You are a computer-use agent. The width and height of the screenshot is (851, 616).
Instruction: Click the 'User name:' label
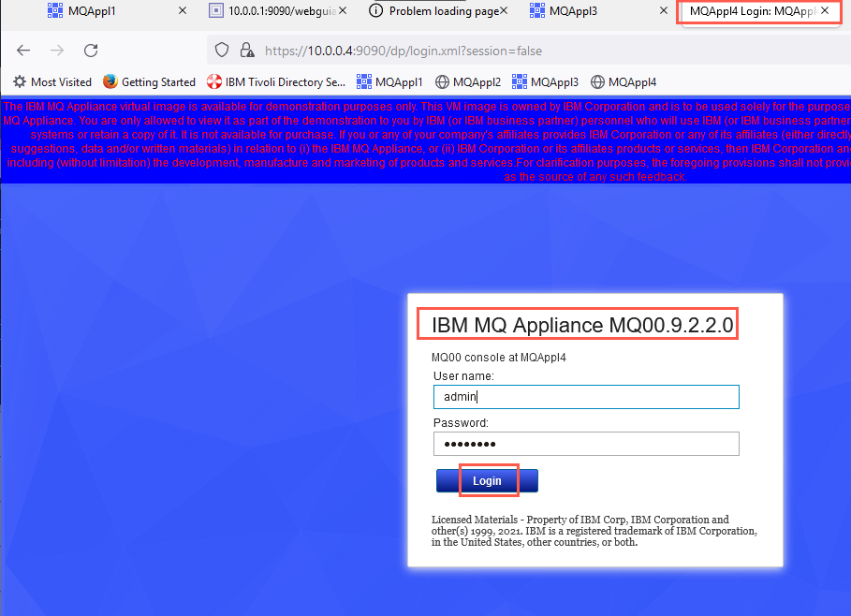point(463,376)
